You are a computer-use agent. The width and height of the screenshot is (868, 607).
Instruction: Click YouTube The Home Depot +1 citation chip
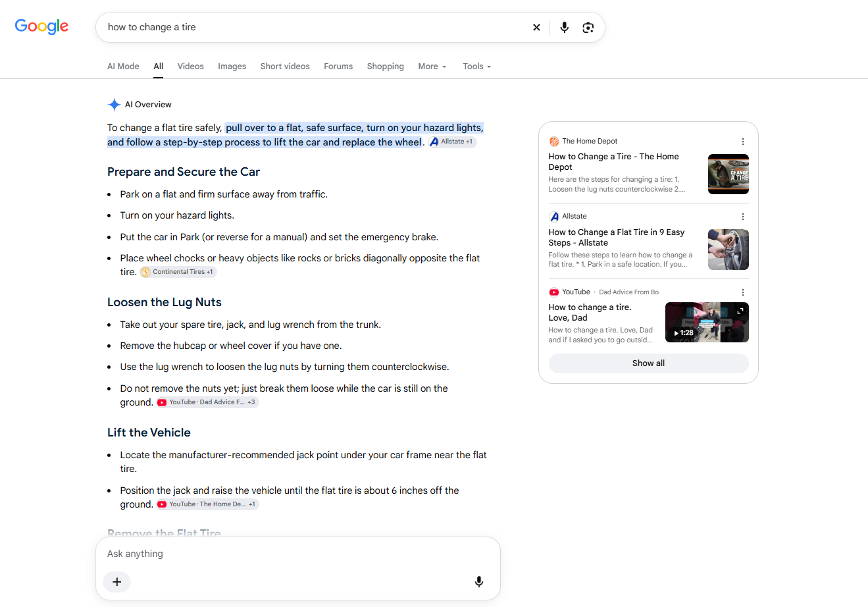click(x=207, y=504)
